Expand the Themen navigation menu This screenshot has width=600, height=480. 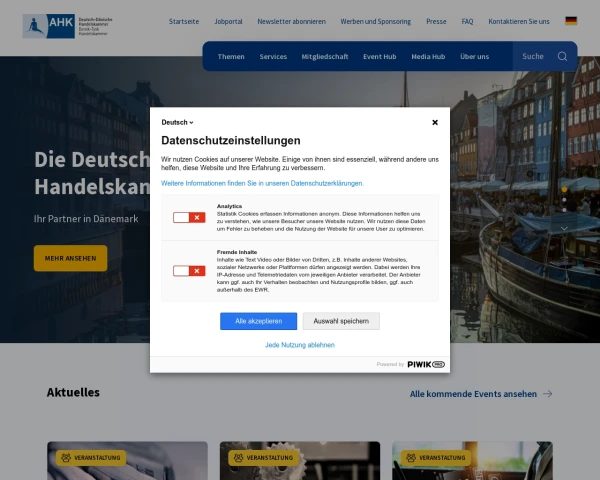pyautogui.click(x=231, y=57)
